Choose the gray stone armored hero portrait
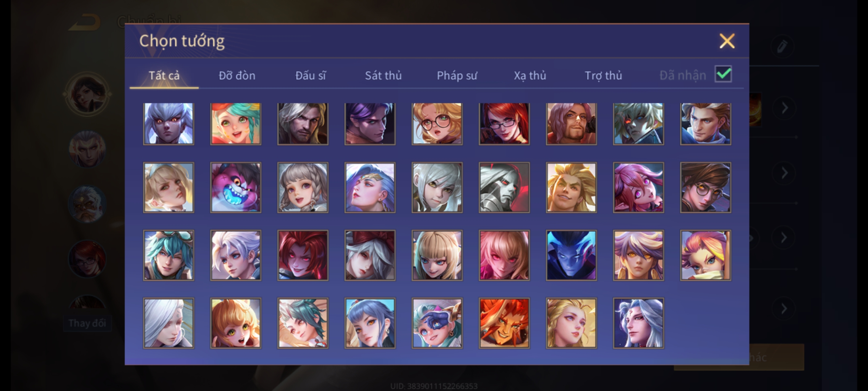This screenshot has width=868, height=391. click(x=504, y=188)
